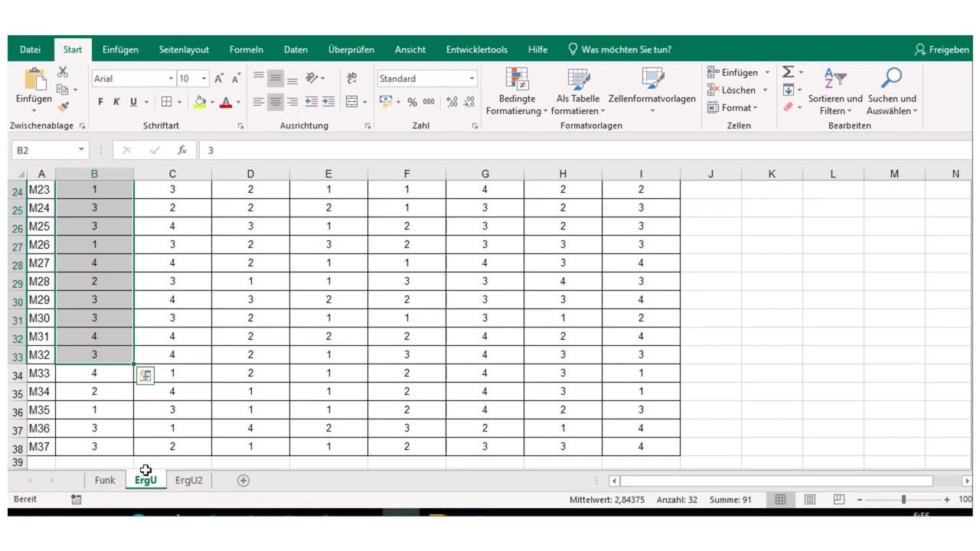This screenshot has height=551, width=980.
Task: Switch to the ErgU2 sheet tab
Action: click(x=189, y=481)
